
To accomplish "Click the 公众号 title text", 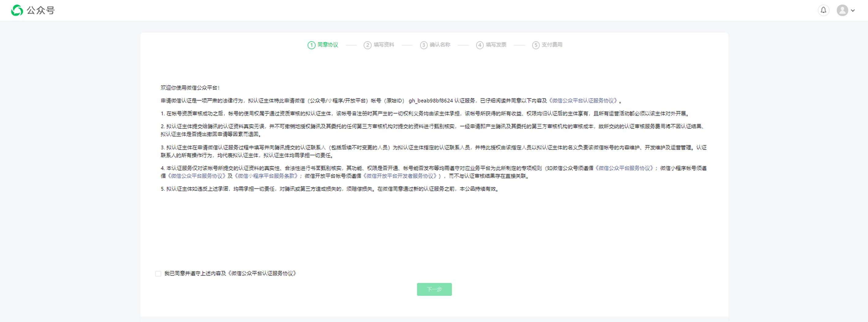I will [40, 10].
